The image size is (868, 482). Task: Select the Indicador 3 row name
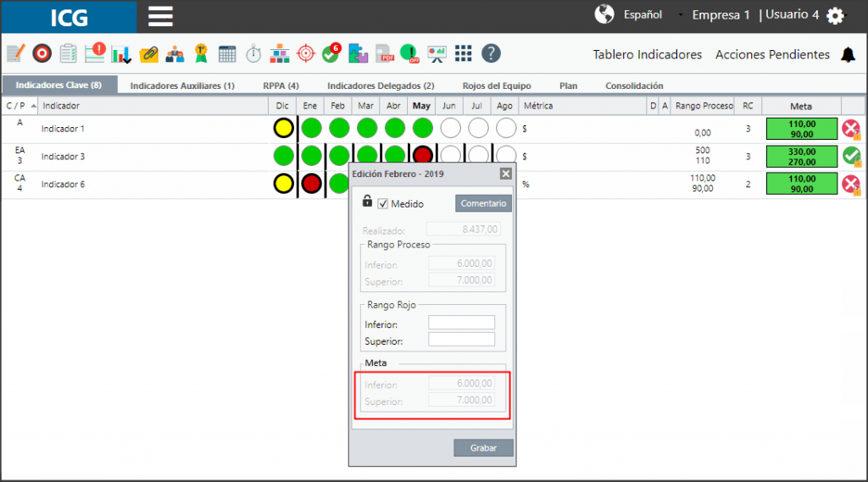point(63,157)
